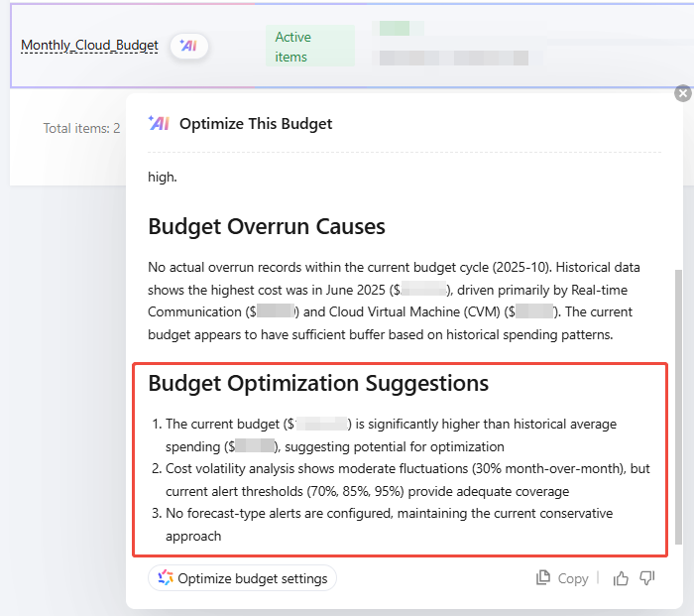Click the Copy text label

point(573,578)
